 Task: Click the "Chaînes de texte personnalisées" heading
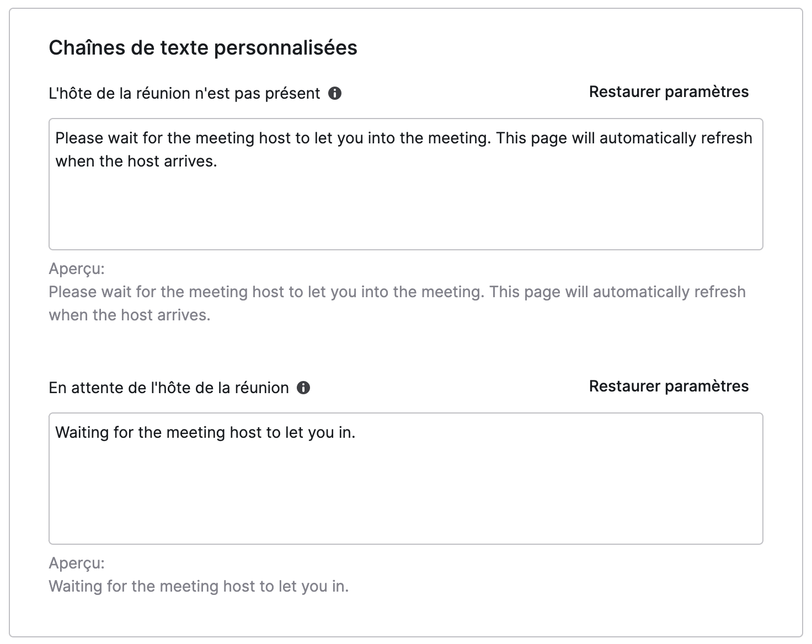click(x=203, y=48)
